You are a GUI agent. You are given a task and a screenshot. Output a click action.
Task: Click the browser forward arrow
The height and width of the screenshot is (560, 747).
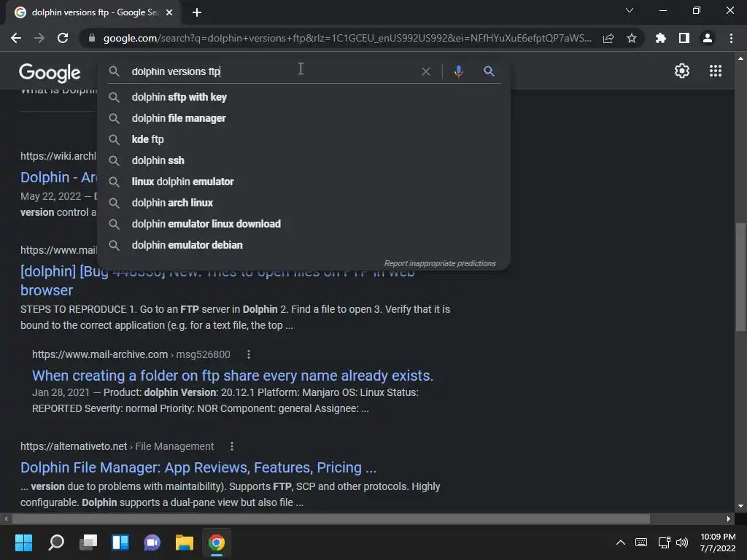point(39,38)
